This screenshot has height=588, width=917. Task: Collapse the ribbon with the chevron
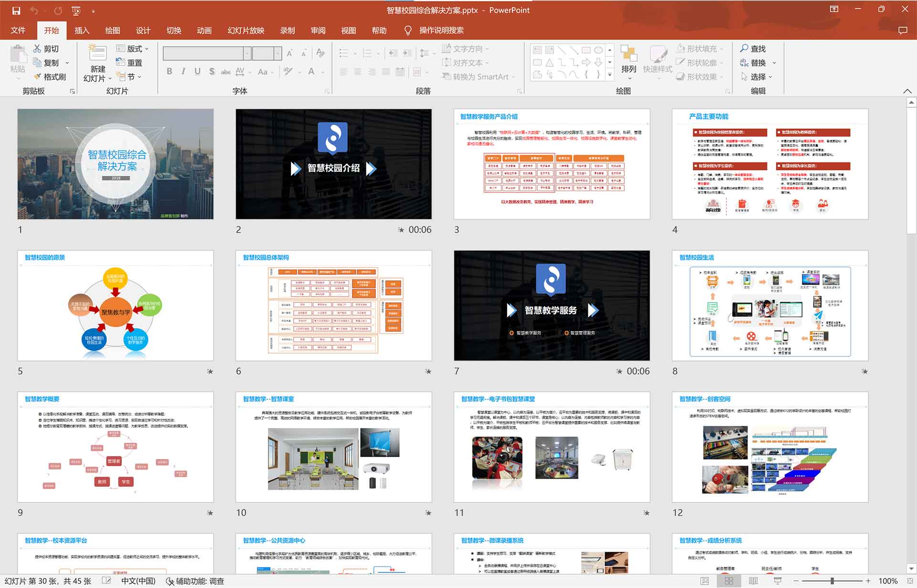(x=907, y=91)
